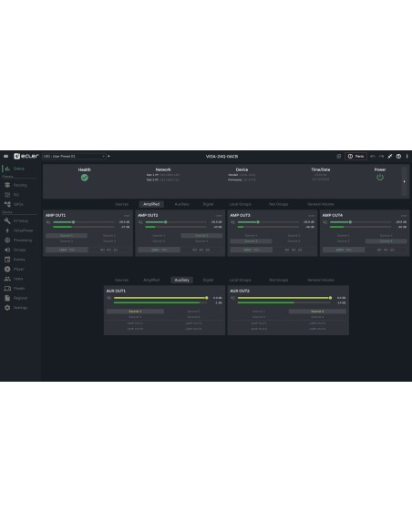Open Local Groups tab above the AMP cards
The width and height of the screenshot is (412, 532).
click(x=241, y=204)
